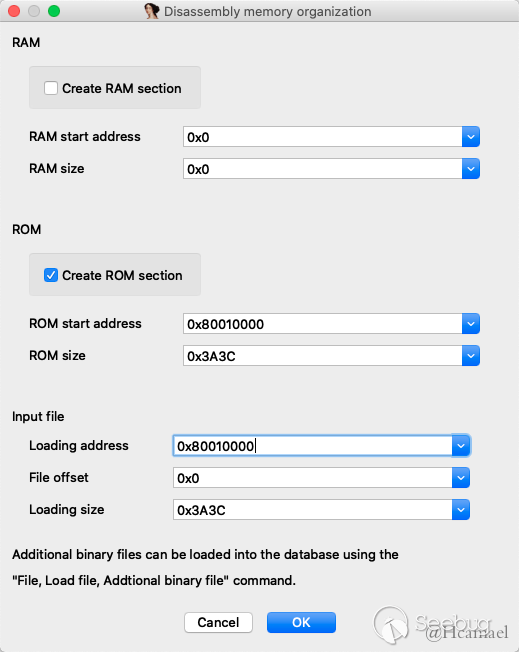519x652 pixels.
Task: Click the IDA icon in the title bar
Action: click(152, 11)
